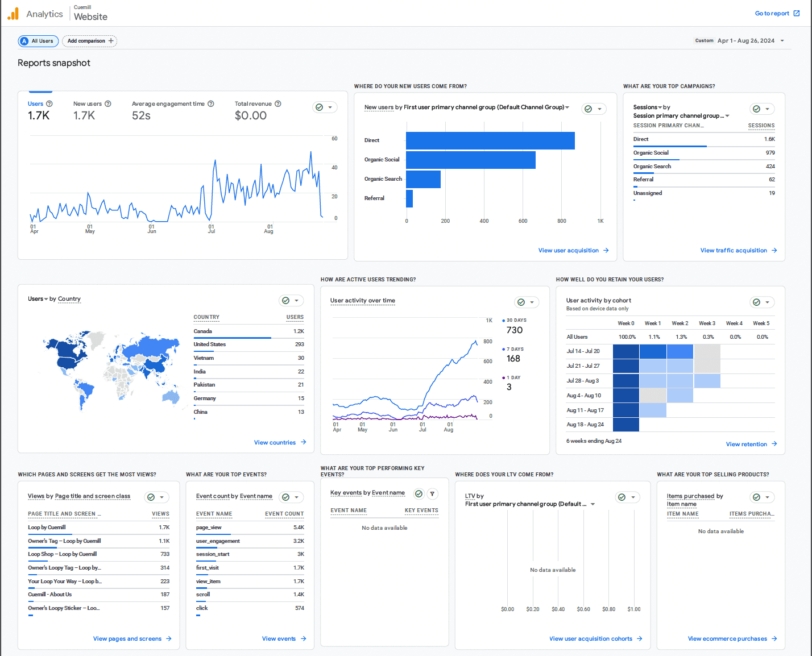Viewport: 812px width, 656px height.
Task: Open the Go to report external link icon
Action: (x=797, y=13)
